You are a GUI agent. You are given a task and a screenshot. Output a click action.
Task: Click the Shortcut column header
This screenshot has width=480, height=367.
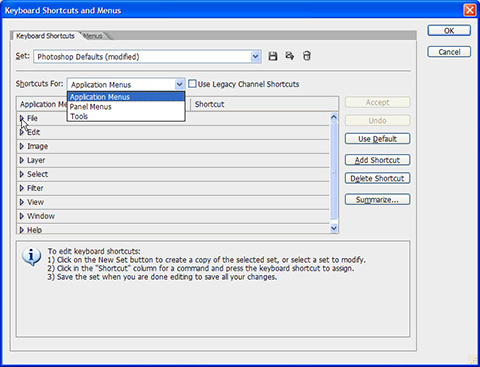[265, 104]
